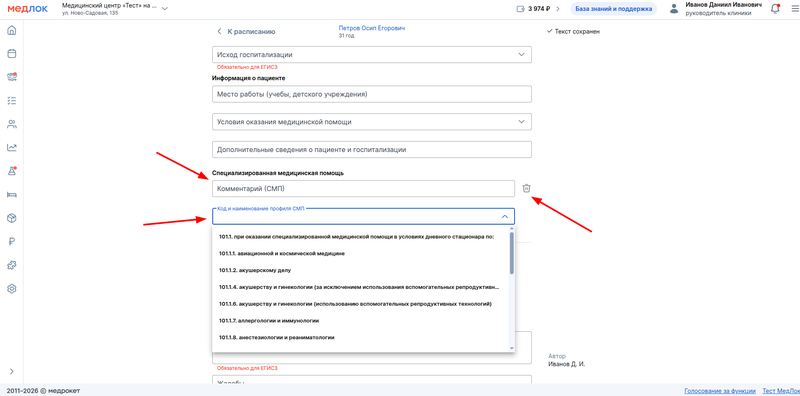
Task: Open the hospital bed sidebar icon
Action: pyautogui.click(x=12, y=194)
